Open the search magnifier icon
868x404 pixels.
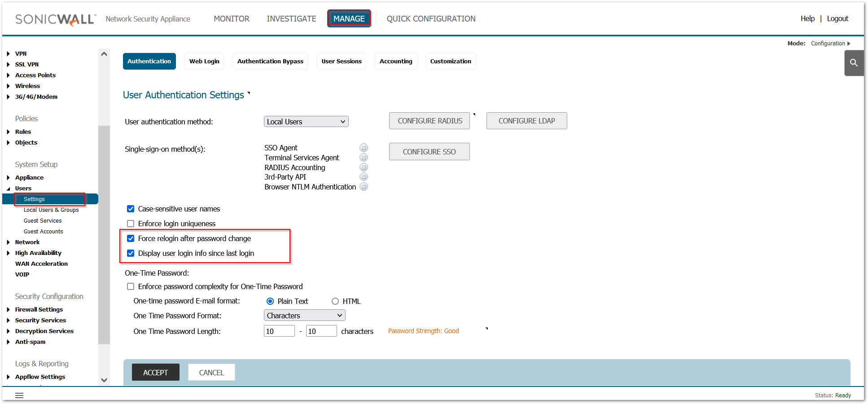854,63
